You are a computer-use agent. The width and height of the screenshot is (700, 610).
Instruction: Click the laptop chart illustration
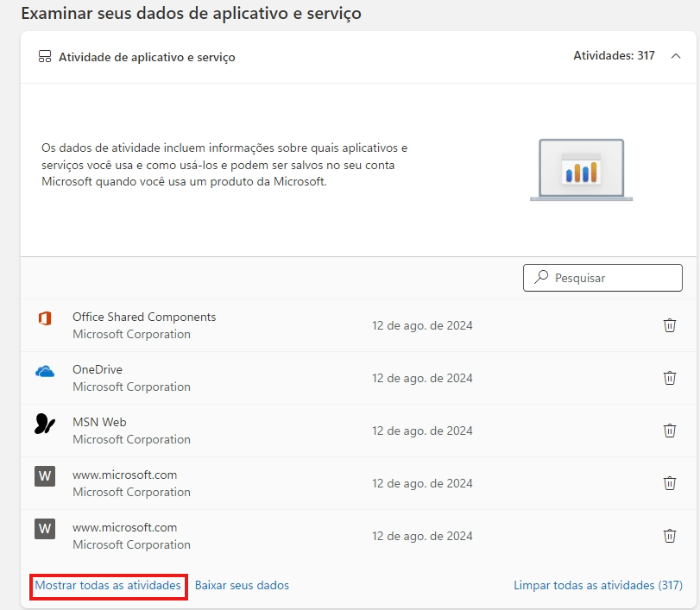click(581, 170)
